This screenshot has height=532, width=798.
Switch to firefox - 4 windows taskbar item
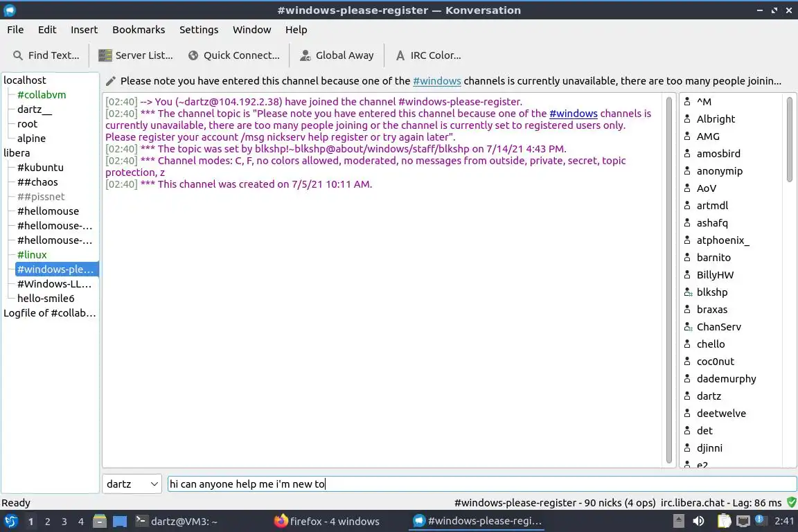pos(327,522)
